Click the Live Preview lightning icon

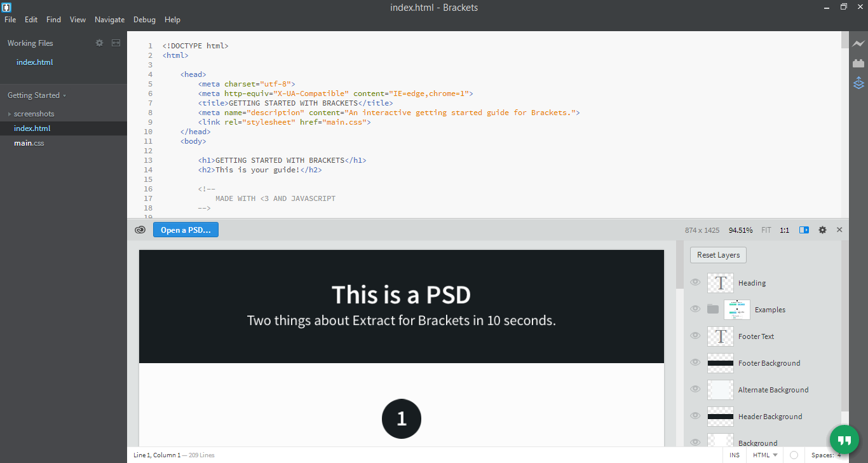[858, 44]
